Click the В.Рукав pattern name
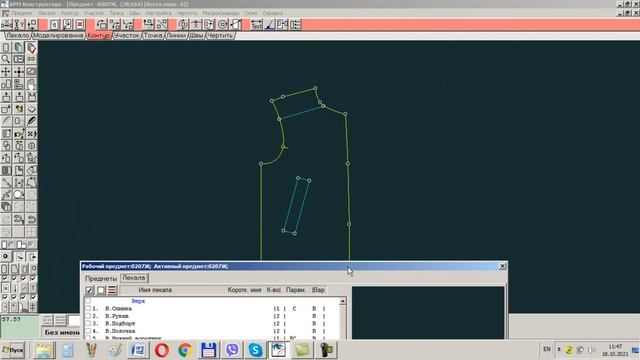Viewport: 640px width, 360px height. [117, 316]
